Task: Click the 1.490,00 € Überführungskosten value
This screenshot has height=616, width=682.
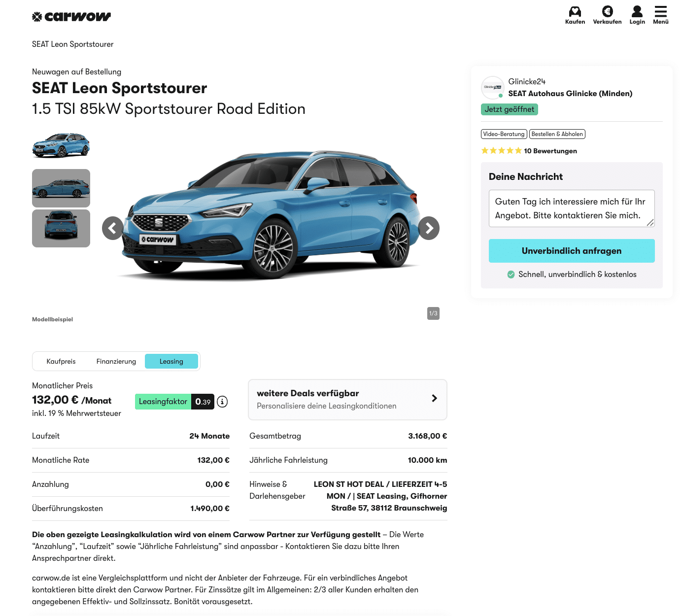Action: coord(210,509)
